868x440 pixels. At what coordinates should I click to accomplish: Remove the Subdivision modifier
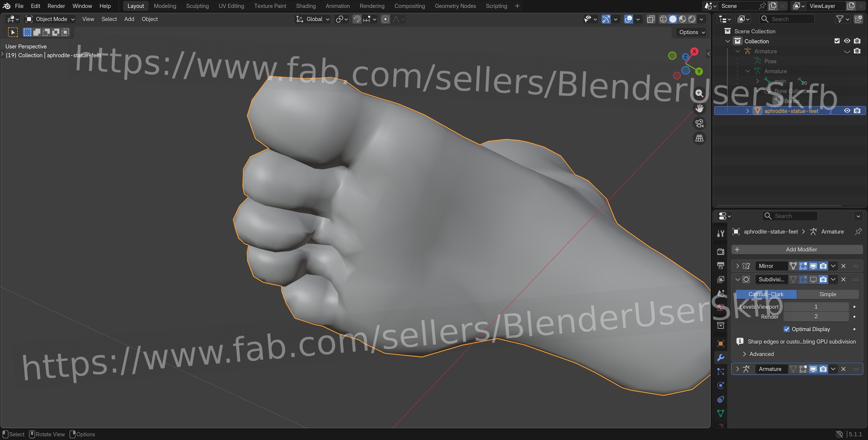point(843,279)
